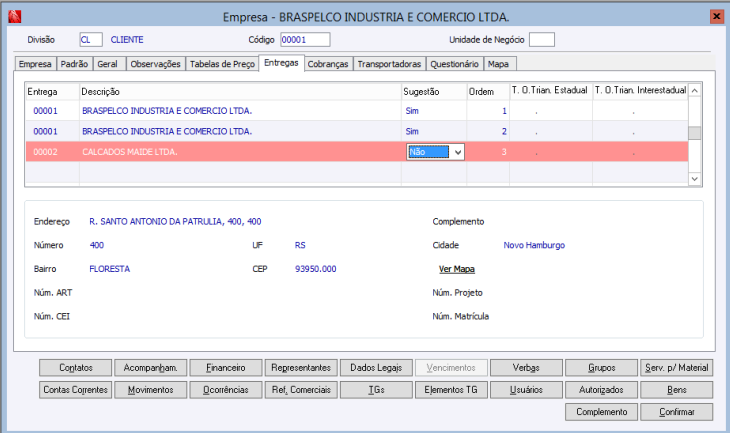Screen dimensions: 730x433
Task: Open the Representantes button
Action: point(301,368)
